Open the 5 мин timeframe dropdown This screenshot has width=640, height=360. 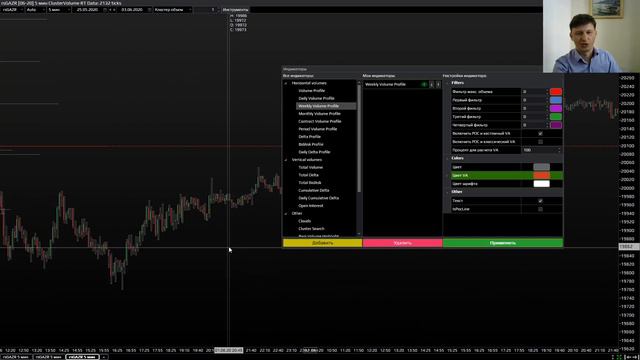[59, 9]
